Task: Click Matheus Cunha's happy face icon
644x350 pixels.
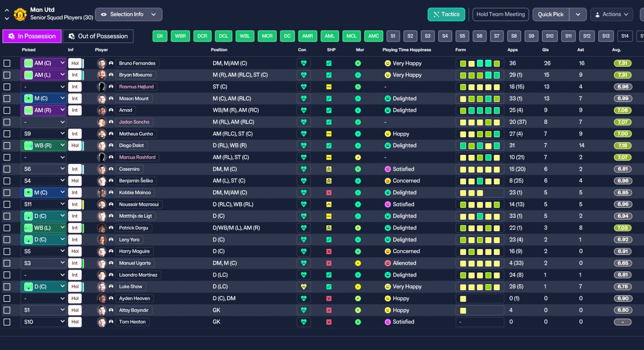Action: (387, 134)
